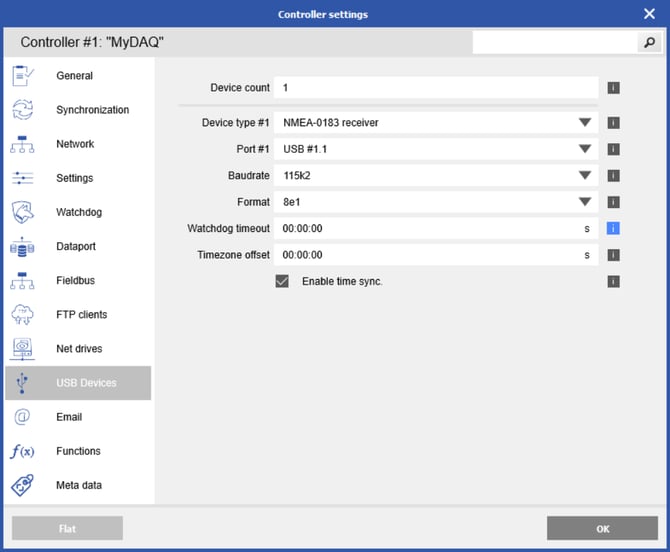This screenshot has width=670, height=552.
Task: Click the Flat button
Action: tap(67, 528)
